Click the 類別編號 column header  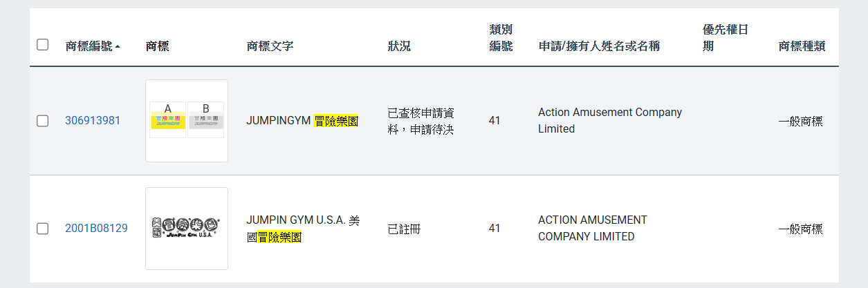coord(501,38)
